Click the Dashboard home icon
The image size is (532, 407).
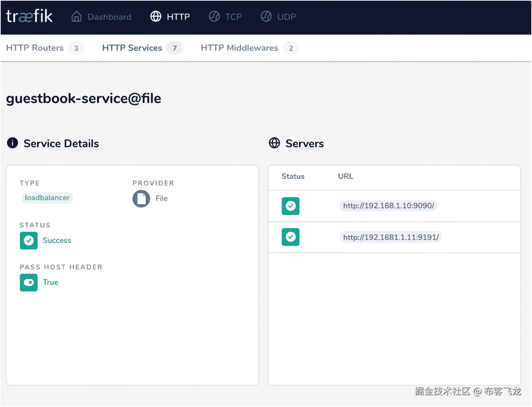coord(77,16)
